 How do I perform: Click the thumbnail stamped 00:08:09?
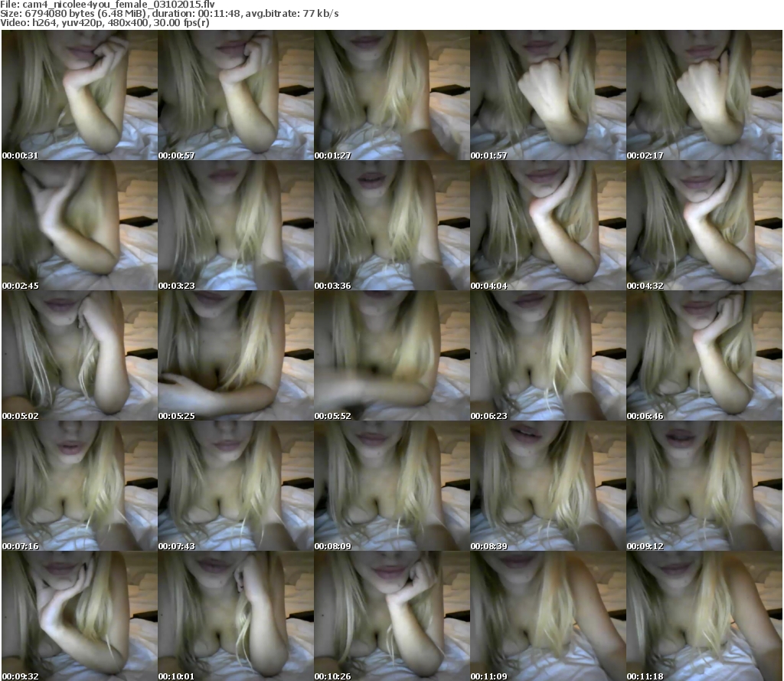tap(391, 486)
